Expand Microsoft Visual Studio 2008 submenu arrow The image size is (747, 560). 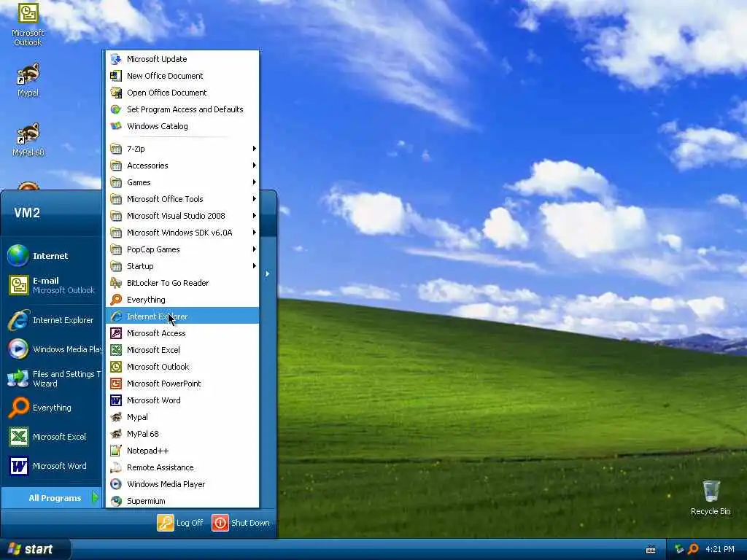click(255, 216)
